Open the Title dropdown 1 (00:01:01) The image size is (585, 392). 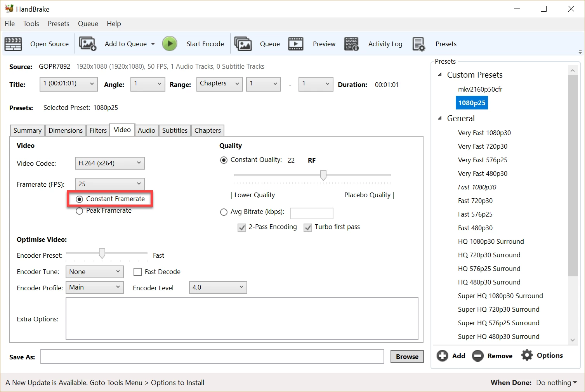pyautogui.click(x=68, y=84)
